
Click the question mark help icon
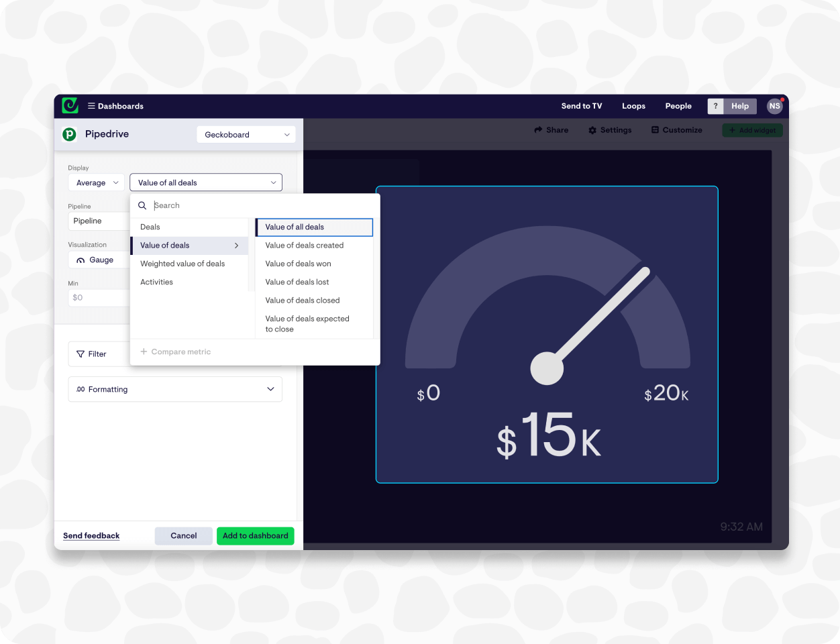[715, 106]
